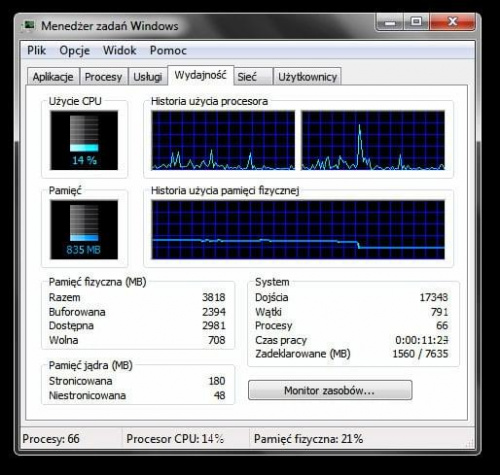Screen dimensions: 500x475
Task: Switch to the Procesy tab
Action: [x=104, y=77]
